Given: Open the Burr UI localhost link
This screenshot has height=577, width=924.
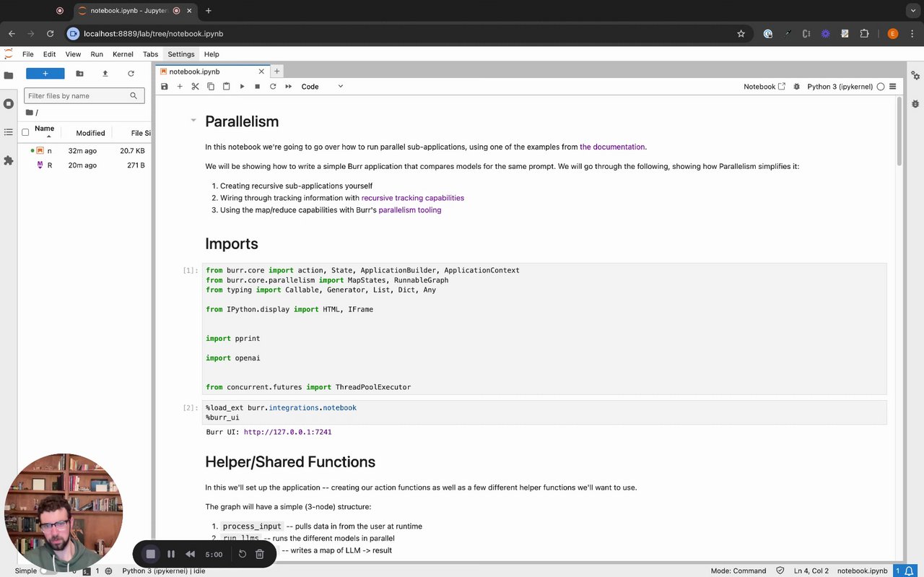Looking at the screenshot, I should [287, 432].
